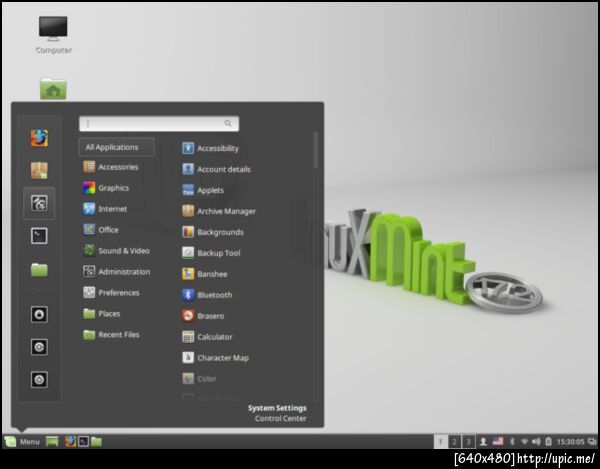Select Graphics category
Screen dimensions: 600x469
[106, 188]
